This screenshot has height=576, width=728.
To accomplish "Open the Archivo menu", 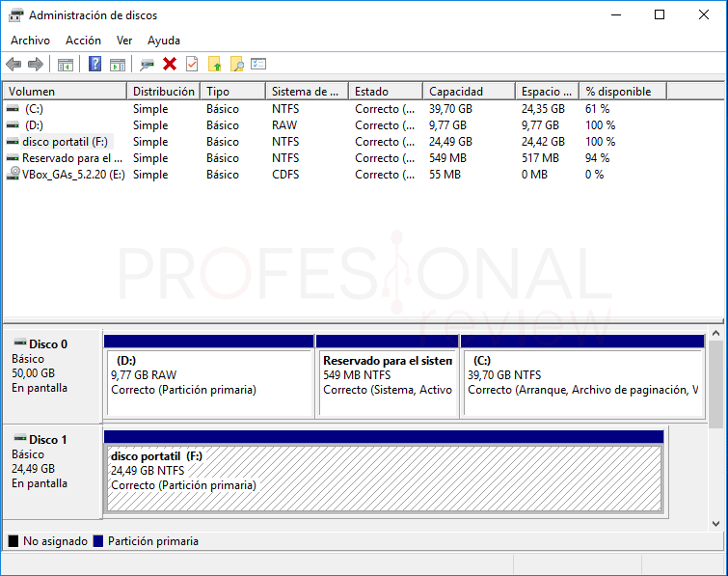I will tap(30, 41).
